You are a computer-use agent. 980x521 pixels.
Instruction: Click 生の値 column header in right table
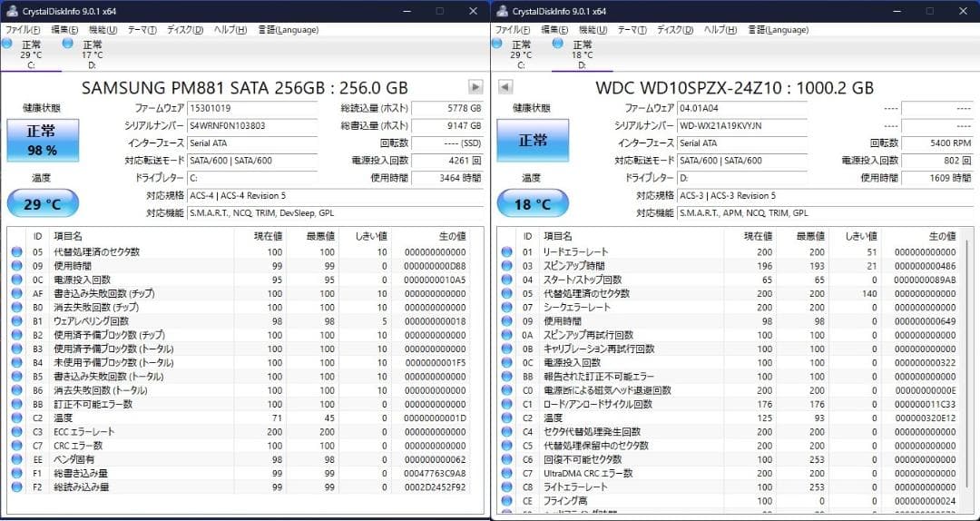(942, 236)
